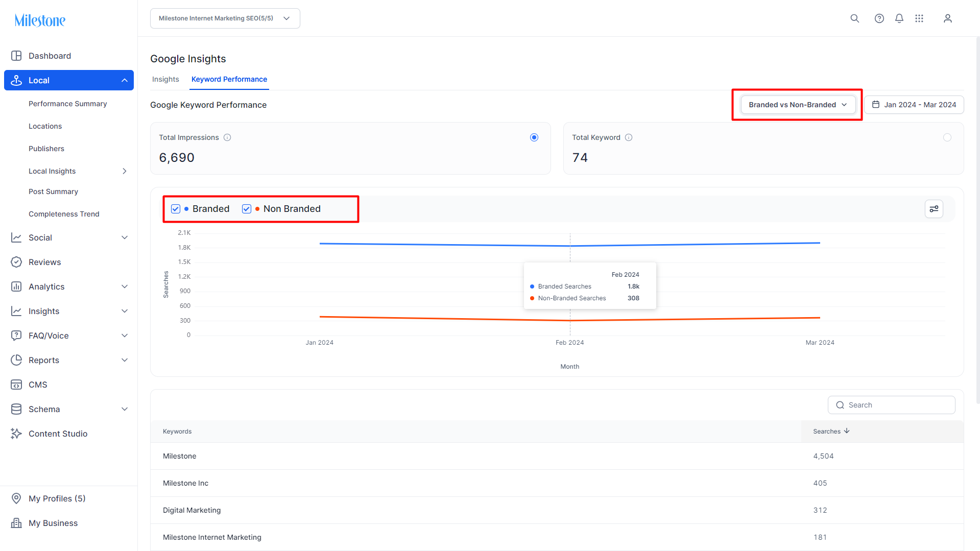Click the Milestone Inc keyword row
The image size is (980, 551).
(x=557, y=483)
